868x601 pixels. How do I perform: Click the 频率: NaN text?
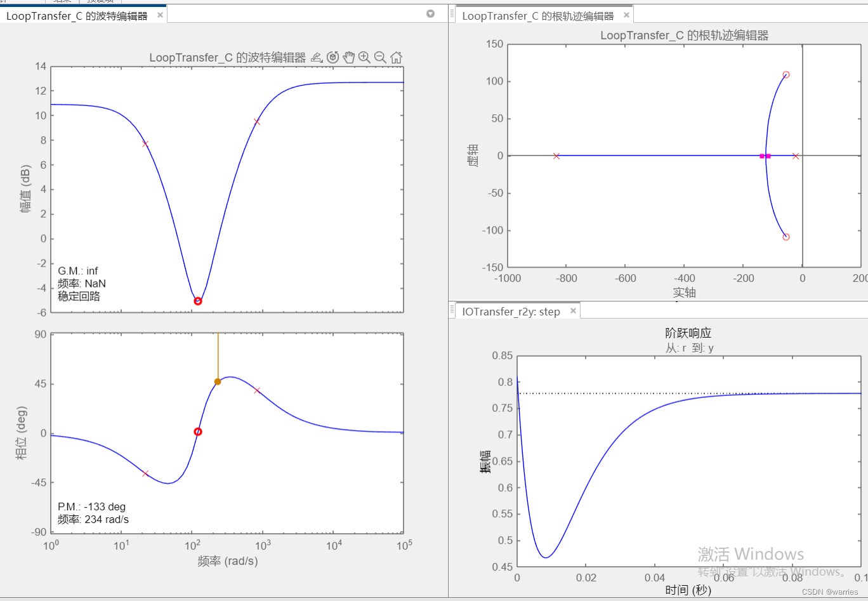(x=82, y=284)
